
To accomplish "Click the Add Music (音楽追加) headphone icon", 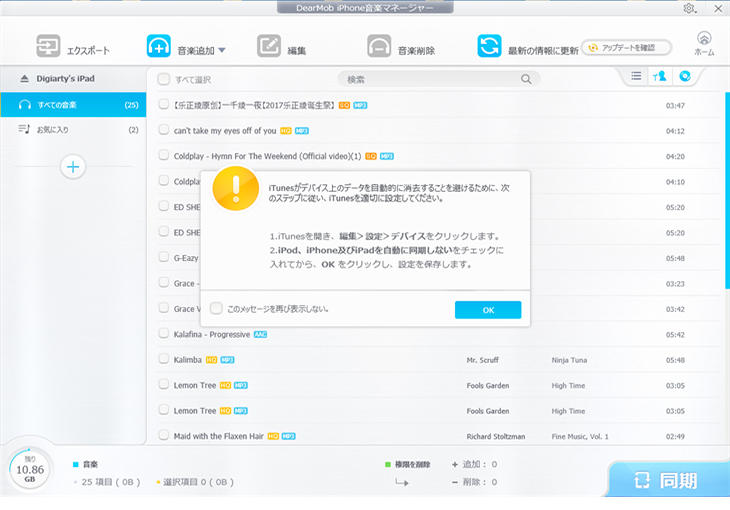I will tap(159, 46).
